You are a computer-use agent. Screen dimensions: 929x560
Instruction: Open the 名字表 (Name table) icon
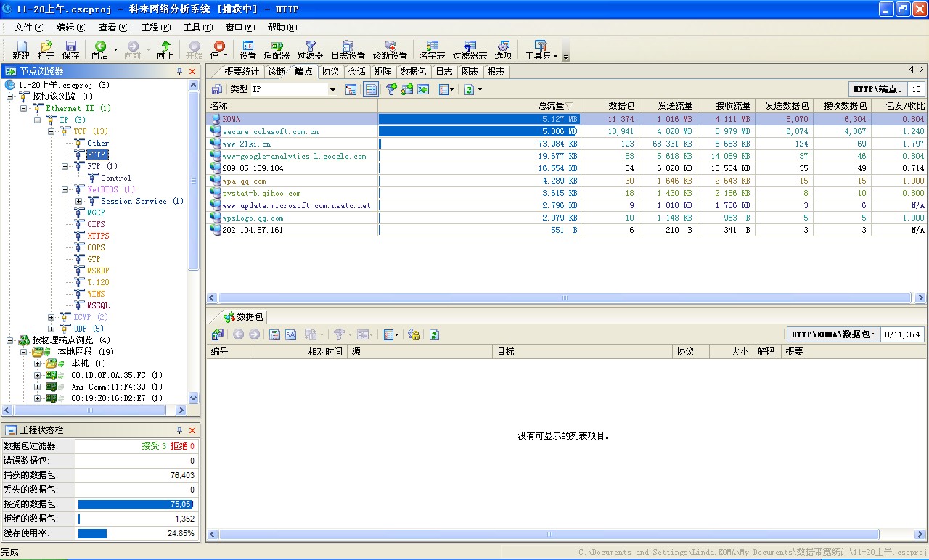click(x=432, y=46)
